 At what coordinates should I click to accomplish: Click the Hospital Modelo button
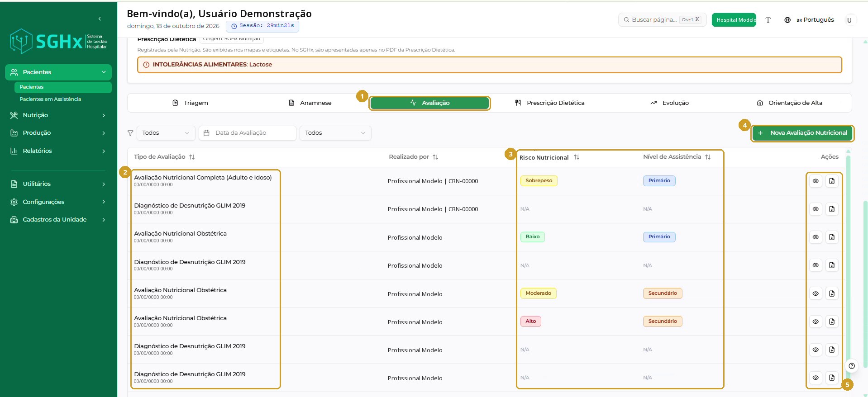734,20
